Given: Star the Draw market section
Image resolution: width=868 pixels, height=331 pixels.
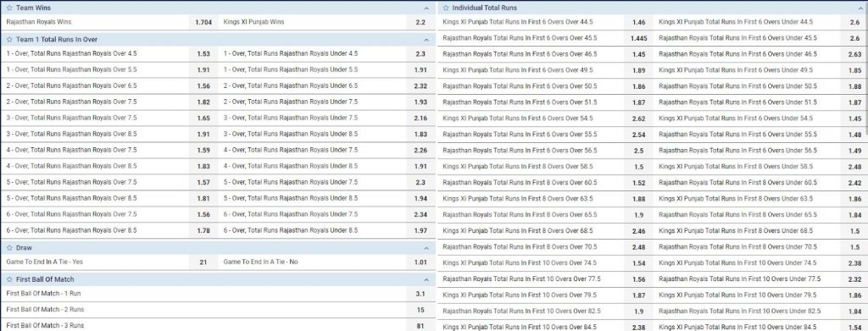Looking at the screenshot, I should 9,248.
